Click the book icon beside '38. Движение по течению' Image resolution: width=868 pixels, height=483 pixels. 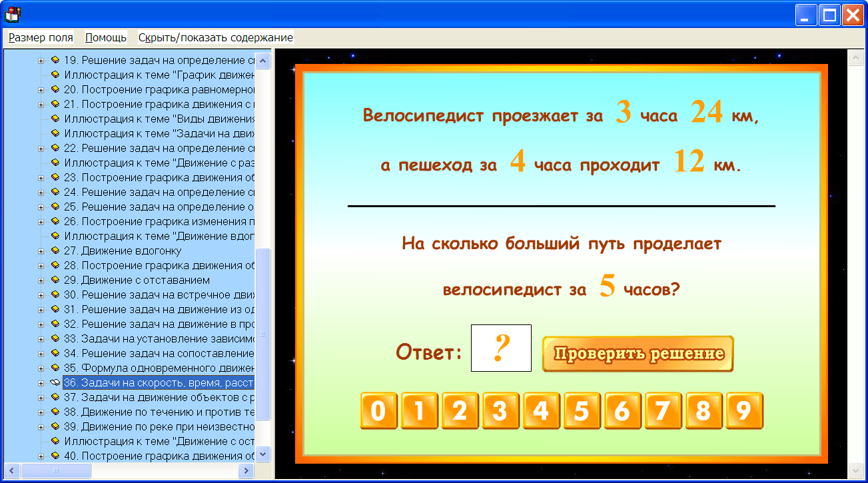pos(56,410)
